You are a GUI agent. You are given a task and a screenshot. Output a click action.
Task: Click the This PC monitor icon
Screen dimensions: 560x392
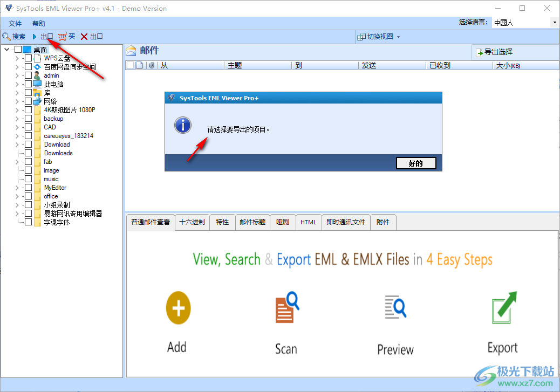click(x=37, y=84)
